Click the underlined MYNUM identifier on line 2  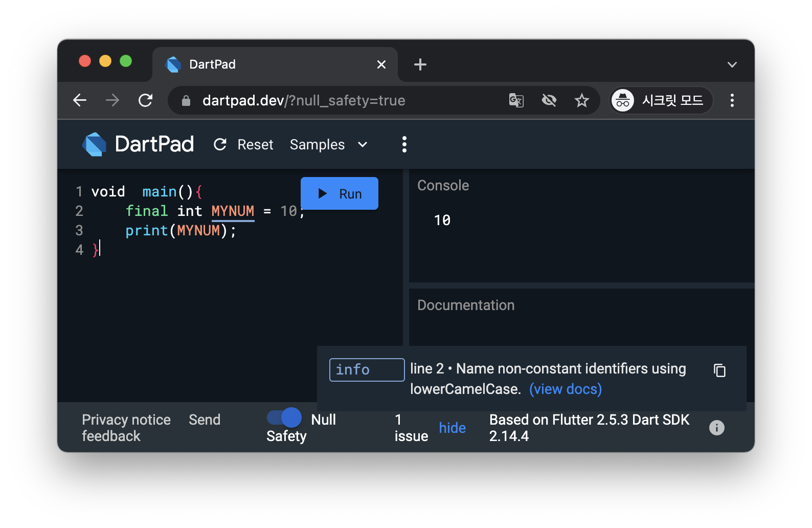point(233,211)
